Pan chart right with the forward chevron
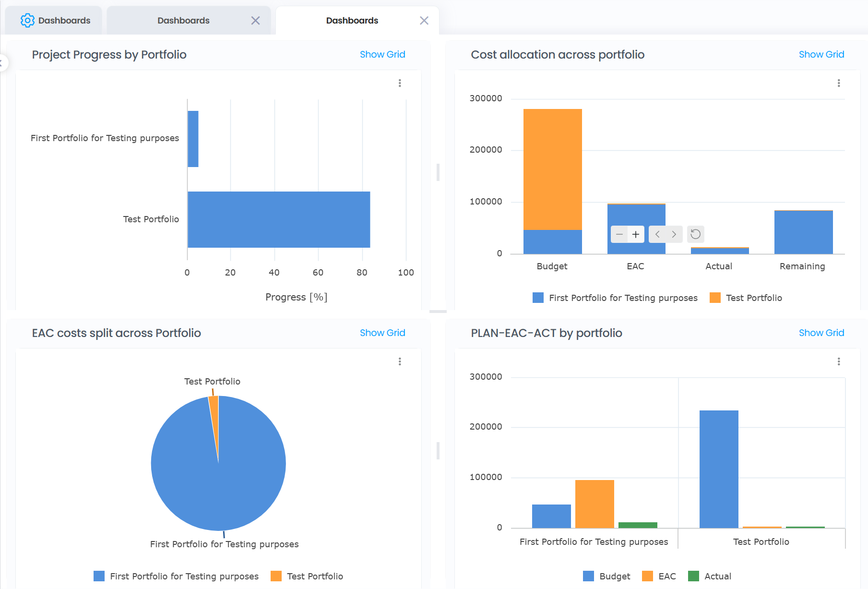This screenshot has height=589, width=868. tap(674, 234)
